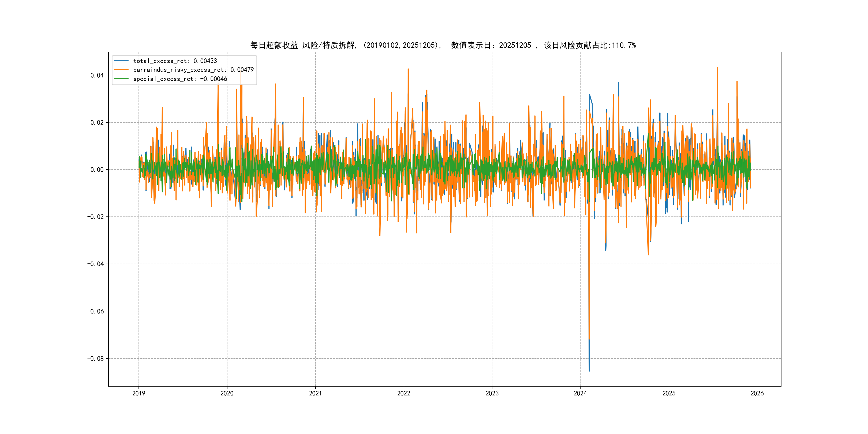Click the 2022 x-axis tick label

(404, 393)
